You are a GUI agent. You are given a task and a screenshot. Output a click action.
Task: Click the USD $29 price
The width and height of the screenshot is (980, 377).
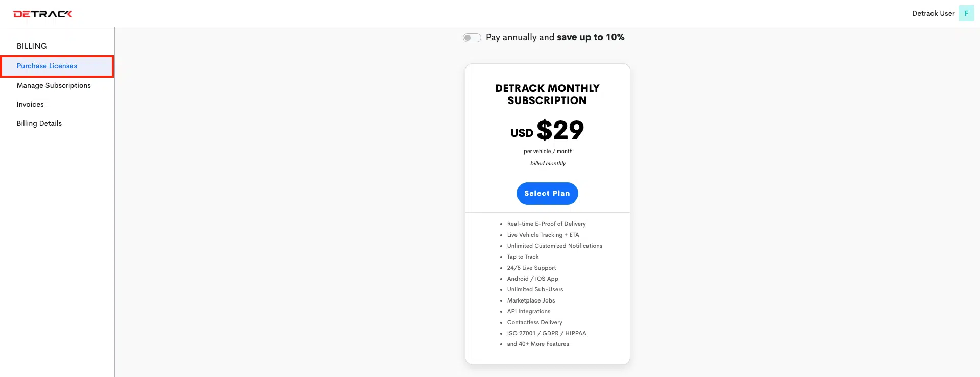point(547,130)
